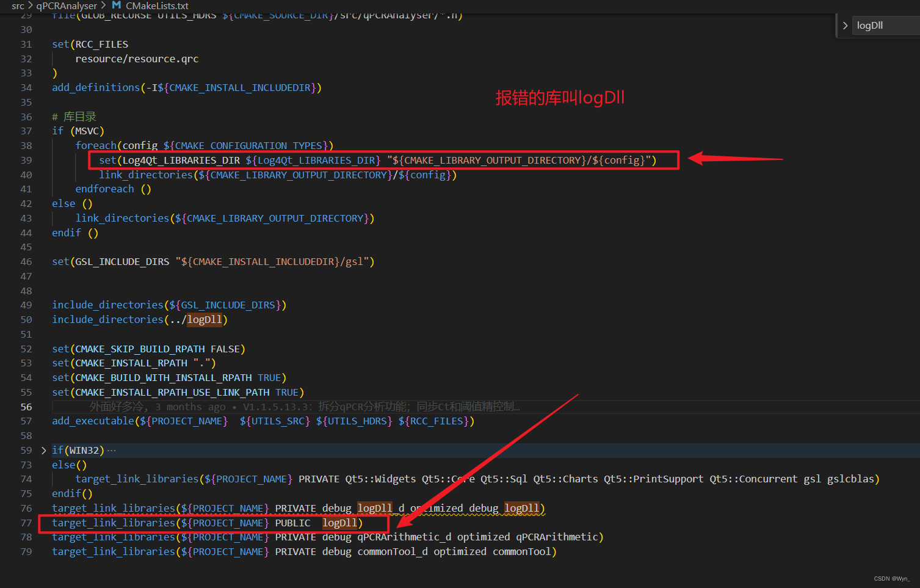Click the 'else()' line 73
The width and height of the screenshot is (920, 588).
[70, 465]
